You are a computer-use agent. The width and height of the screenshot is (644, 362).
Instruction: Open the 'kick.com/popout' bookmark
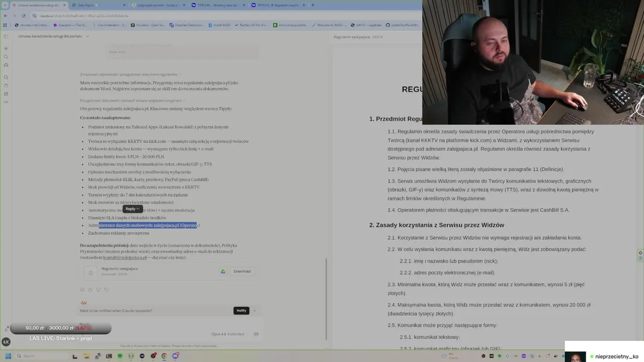pyautogui.click(x=290, y=25)
